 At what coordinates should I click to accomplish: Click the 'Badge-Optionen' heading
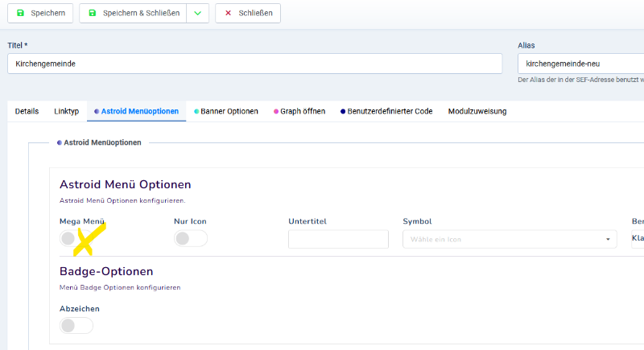106,272
